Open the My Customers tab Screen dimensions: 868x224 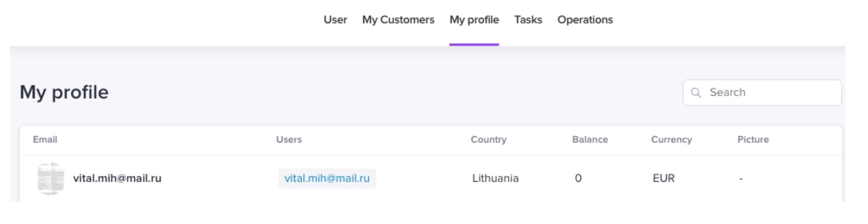point(398,20)
